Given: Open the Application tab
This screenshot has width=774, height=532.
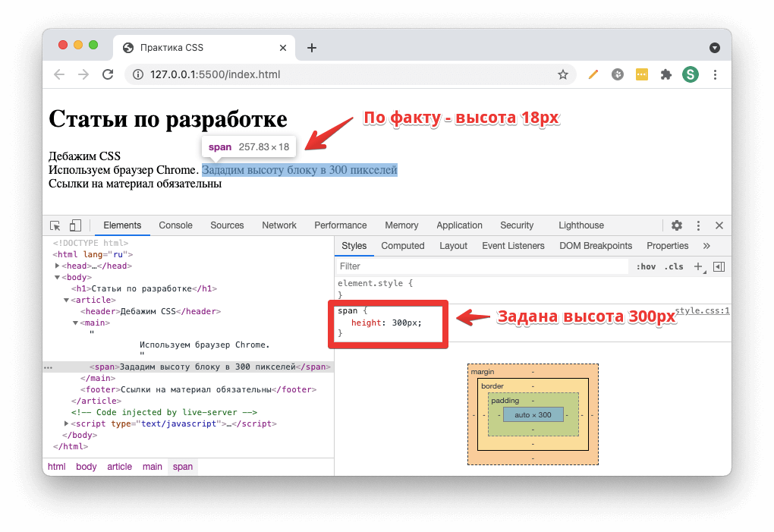Looking at the screenshot, I should pyautogui.click(x=459, y=225).
